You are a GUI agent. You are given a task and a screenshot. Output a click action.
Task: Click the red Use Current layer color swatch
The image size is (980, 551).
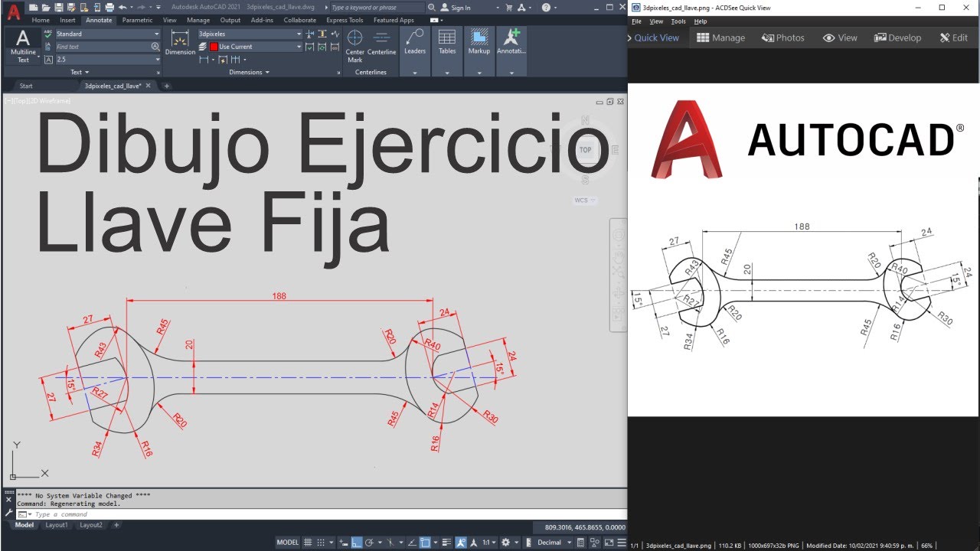click(x=214, y=47)
